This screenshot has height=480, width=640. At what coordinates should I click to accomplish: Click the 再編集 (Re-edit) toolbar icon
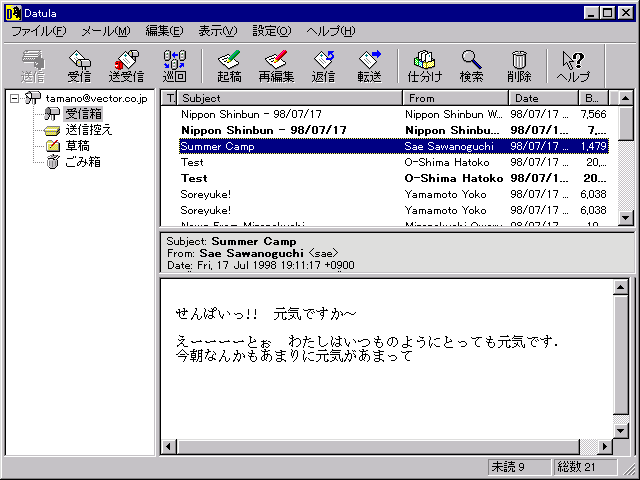276,66
